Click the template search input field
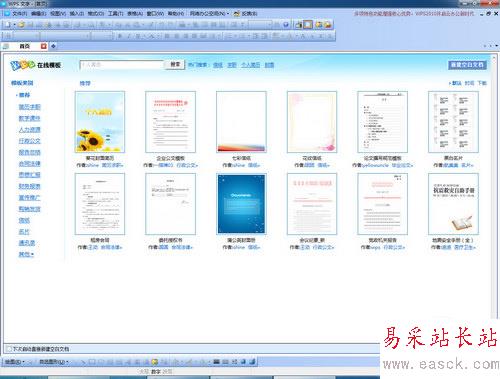This screenshot has width=500, height=379. pos(122,65)
